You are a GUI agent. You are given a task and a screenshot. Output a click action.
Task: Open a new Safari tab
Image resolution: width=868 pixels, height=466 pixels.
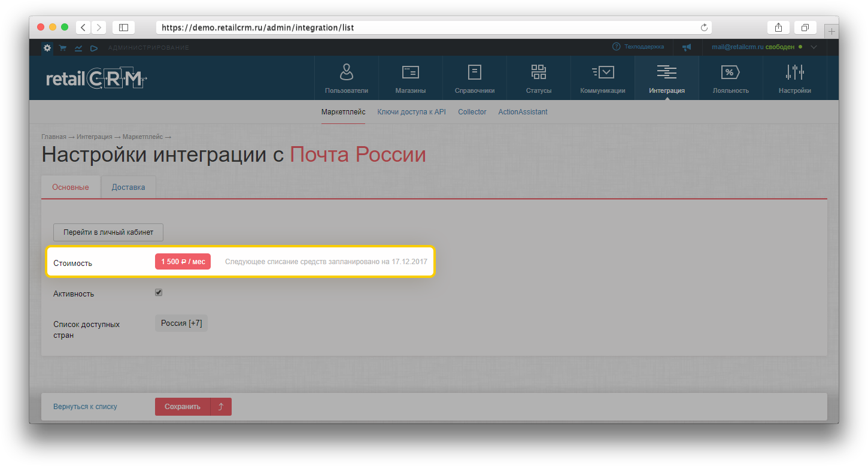[831, 31]
